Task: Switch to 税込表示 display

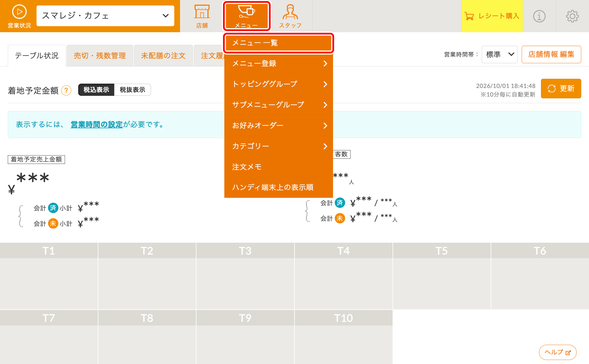Action: tap(96, 90)
